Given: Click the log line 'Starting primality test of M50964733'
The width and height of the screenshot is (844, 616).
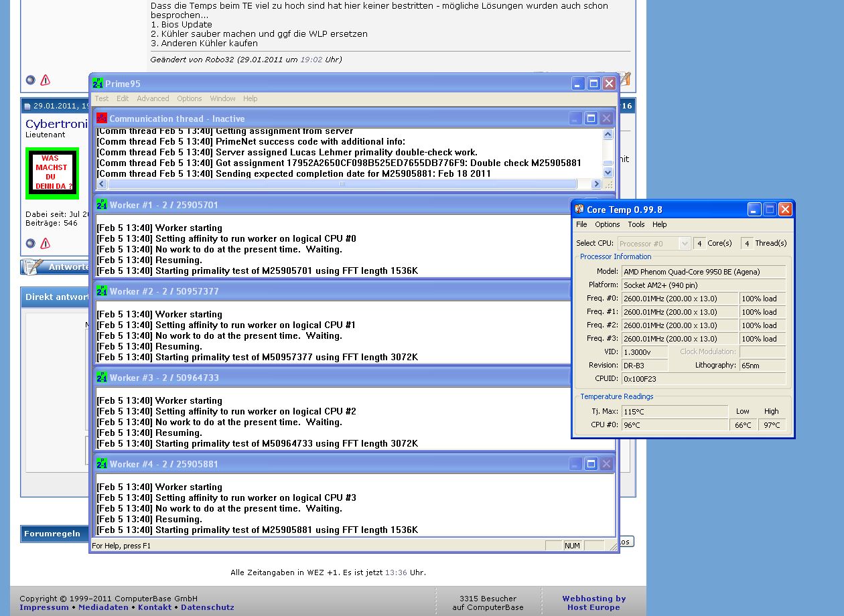Looking at the screenshot, I should pos(257,444).
